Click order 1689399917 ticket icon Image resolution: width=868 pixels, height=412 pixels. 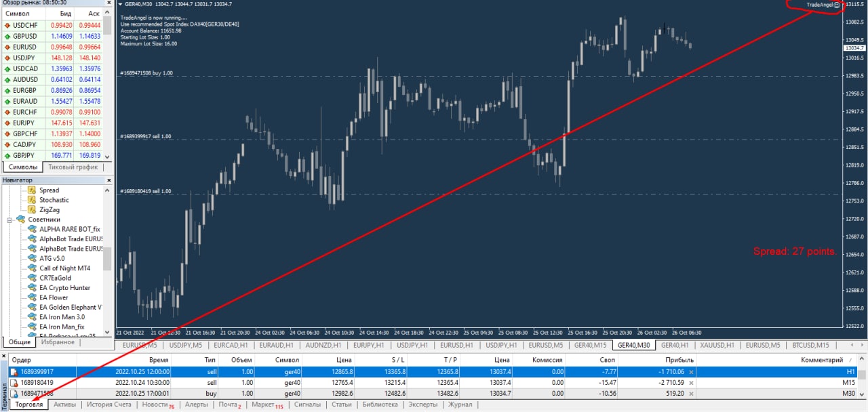(14, 372)
